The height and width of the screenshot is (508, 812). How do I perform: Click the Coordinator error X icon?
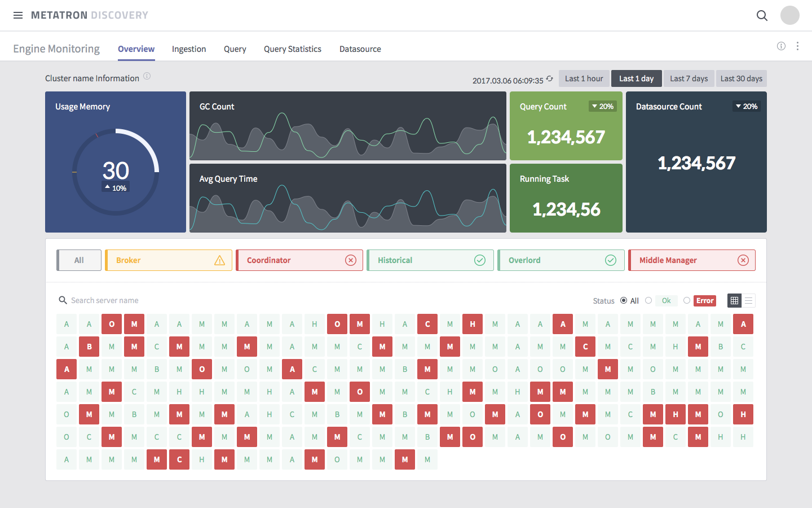pos(351,260)
